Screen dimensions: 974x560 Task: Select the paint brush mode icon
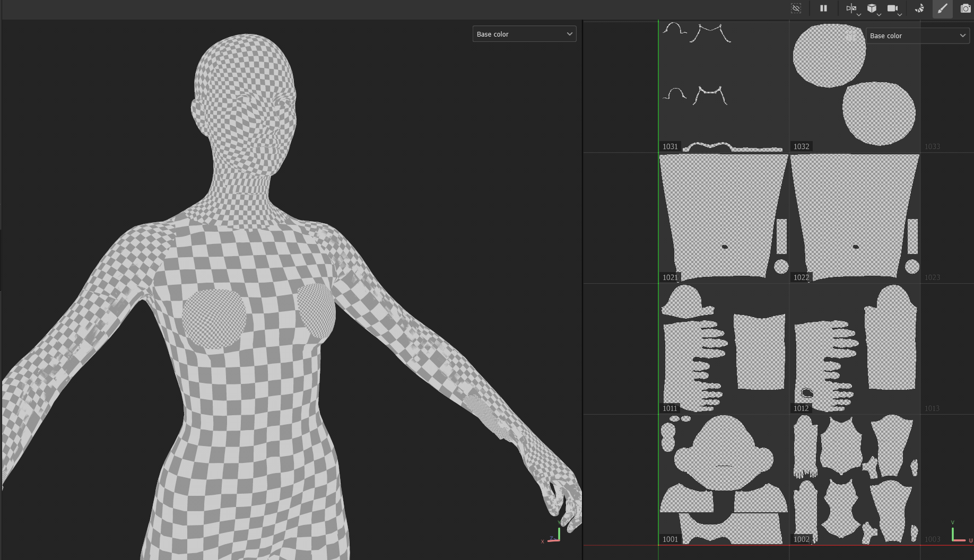pyautogui.click(x=942, y=8)
